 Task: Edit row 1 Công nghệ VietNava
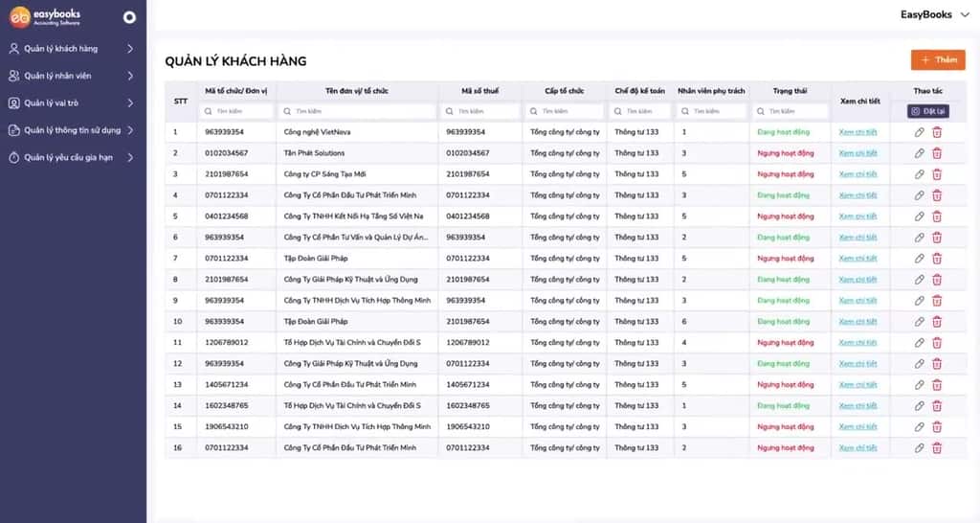919,132
